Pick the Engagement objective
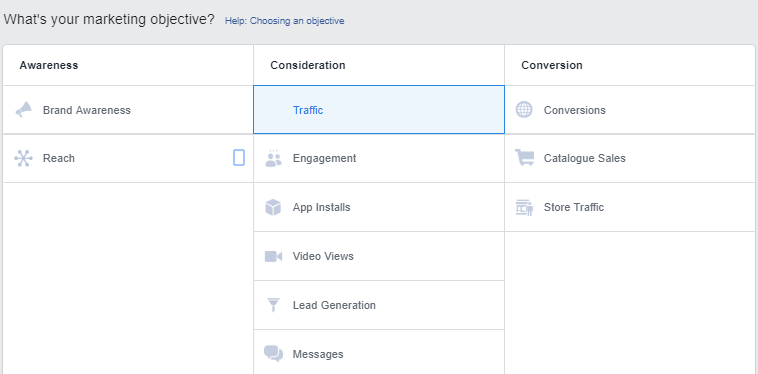758x374 pixels. pyautogui.click(x=379, y=158)
